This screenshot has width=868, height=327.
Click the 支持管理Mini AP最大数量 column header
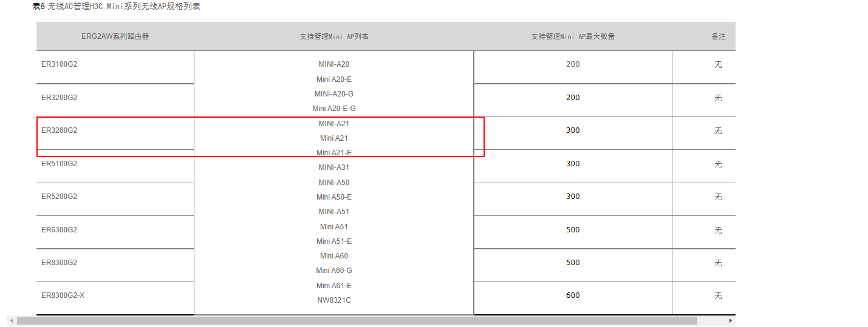point(573,36)
